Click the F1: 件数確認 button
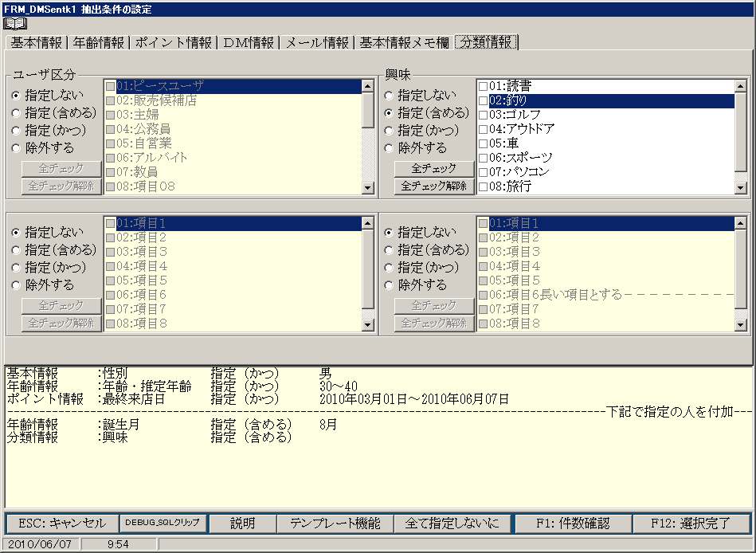The height and width of the screenshot is (553, 756). [x=572, y=524]
